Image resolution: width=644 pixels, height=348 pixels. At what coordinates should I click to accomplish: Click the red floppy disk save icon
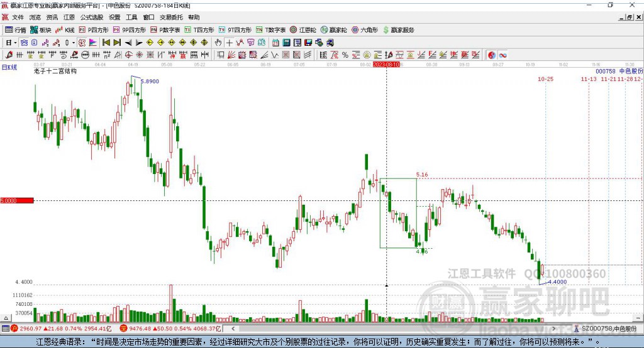click(308, 43)
